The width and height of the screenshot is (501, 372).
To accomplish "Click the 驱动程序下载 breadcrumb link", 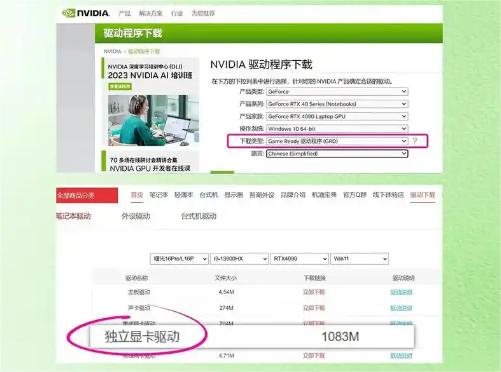I will 144,51.
